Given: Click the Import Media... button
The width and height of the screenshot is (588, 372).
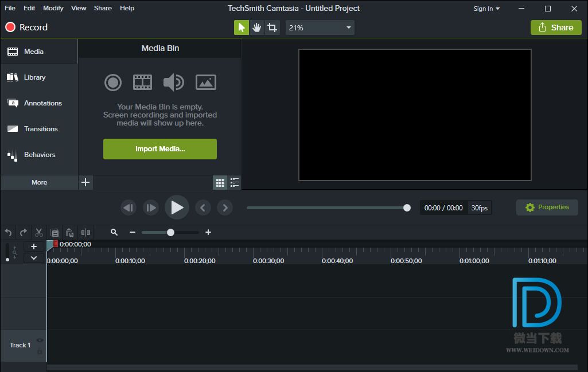Looking at the screenshot, I should coord(160,149).
